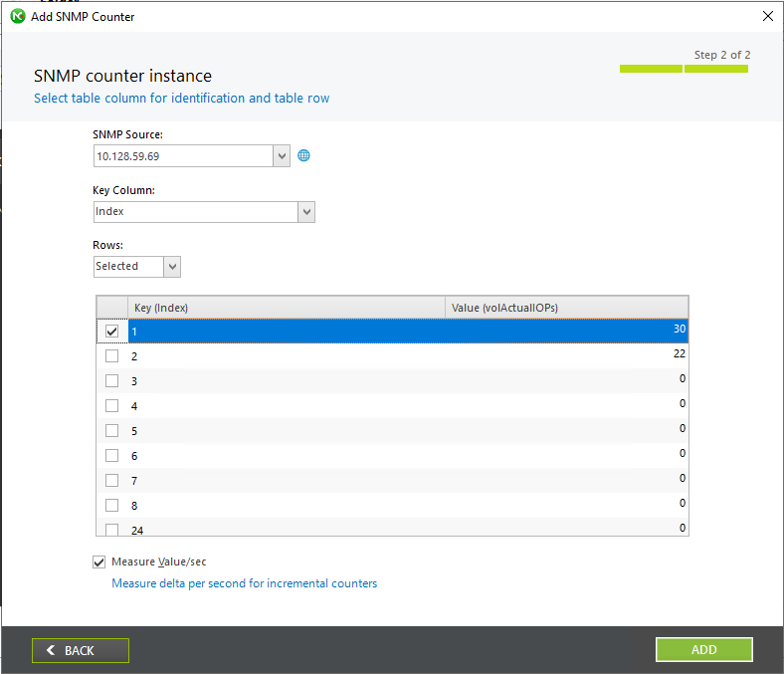The image size is (784, 674).
Task: Check the checkbox for row with key 5
Action: 112,430
